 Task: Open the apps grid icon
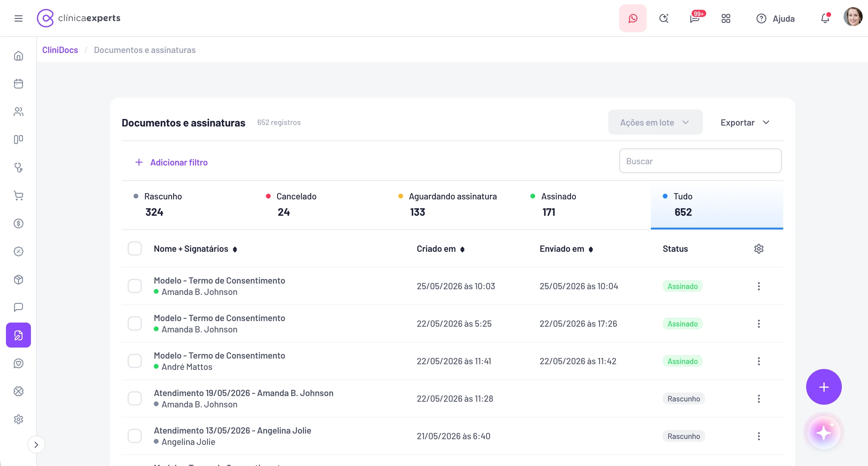pos(726,18)
